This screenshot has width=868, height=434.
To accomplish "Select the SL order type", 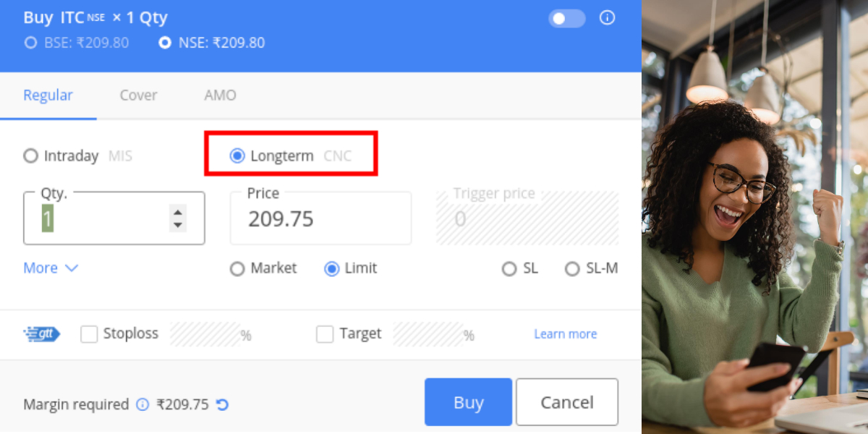I will tap(509, 268).
